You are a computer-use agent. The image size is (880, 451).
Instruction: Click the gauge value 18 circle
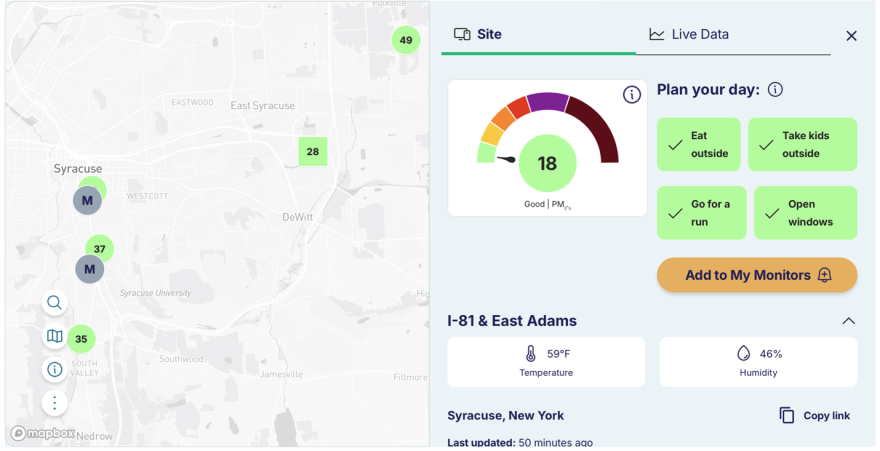[547, 163]
